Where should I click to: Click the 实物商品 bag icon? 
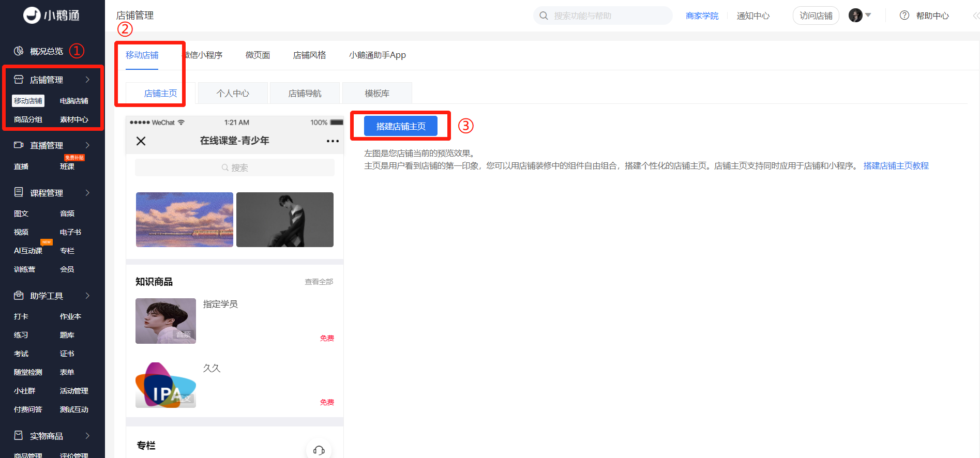click(19, 435)
